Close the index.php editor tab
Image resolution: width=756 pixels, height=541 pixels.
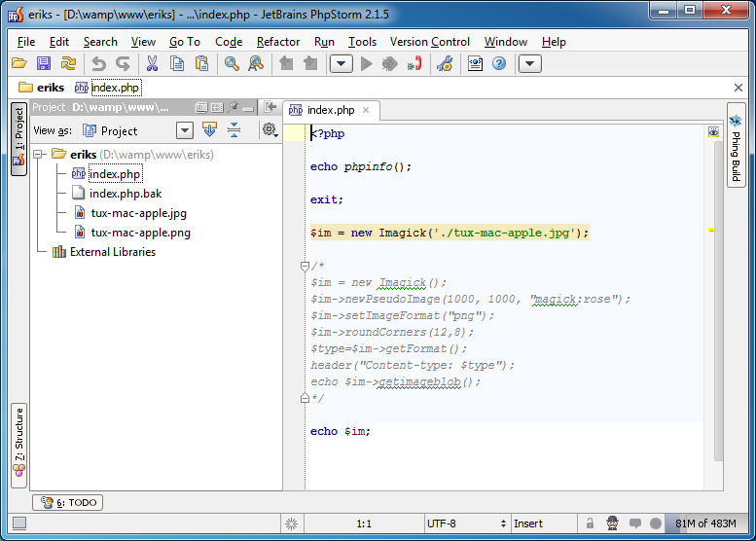click(x=366, y=110)
